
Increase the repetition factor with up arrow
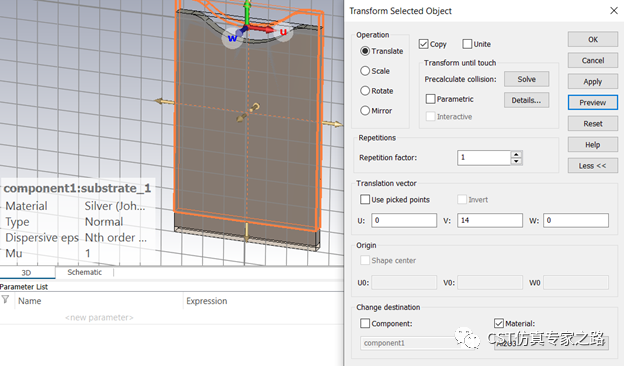tap(516, 154)
